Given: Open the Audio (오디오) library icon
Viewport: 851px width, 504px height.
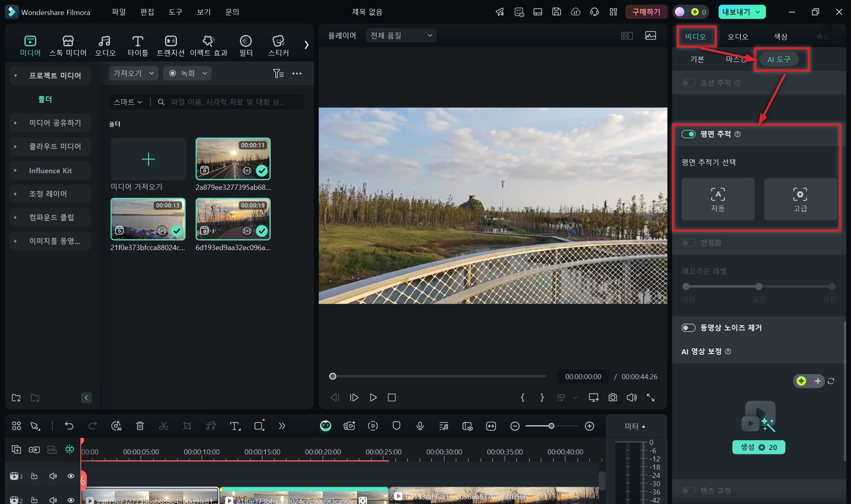Looking at the screenshot, I should click(x=105, y=46).
